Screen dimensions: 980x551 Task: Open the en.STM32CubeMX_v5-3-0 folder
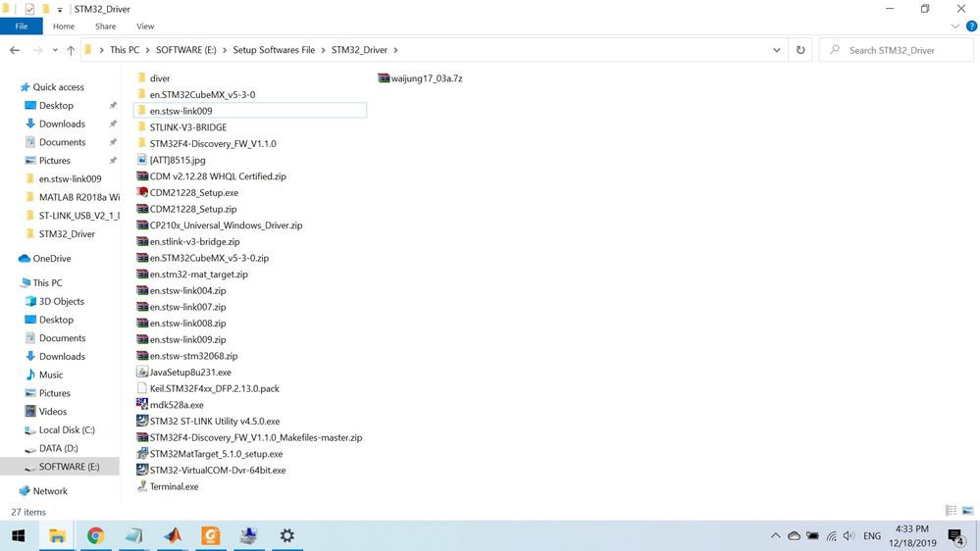tap(195, 94)
